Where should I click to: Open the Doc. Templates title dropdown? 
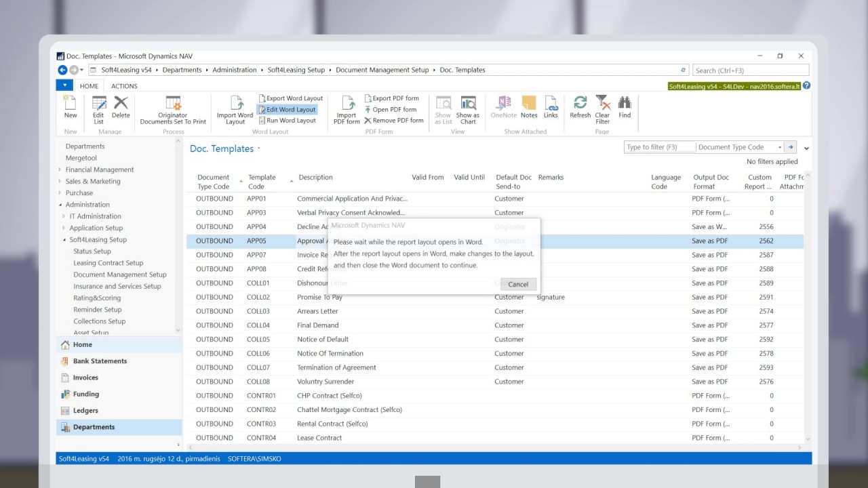[259, 149]
